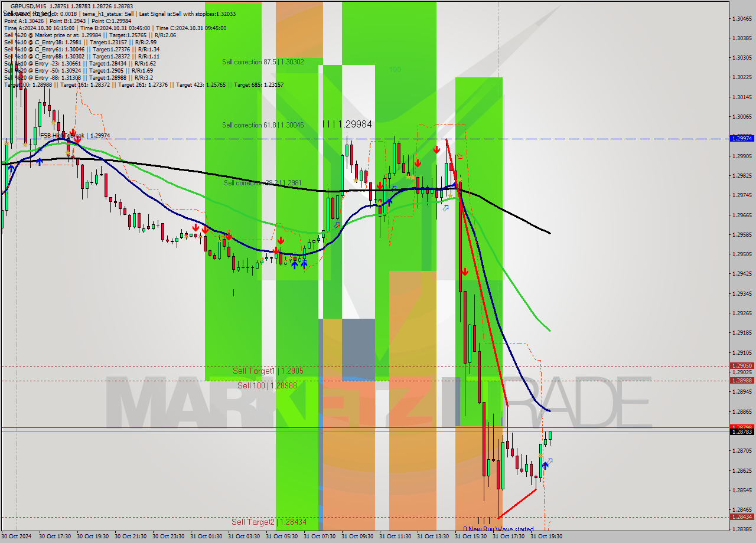Viewport: 756px width, 543px height.
Task: Click the 1.30465 price axis value
Action: tap(742, 18)
